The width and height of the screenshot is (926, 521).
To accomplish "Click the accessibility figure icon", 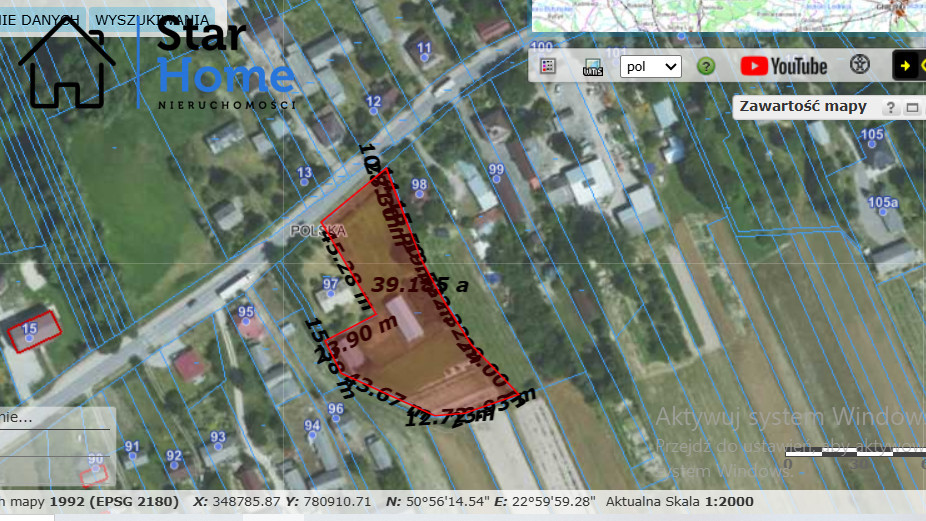I will point(859,64).
